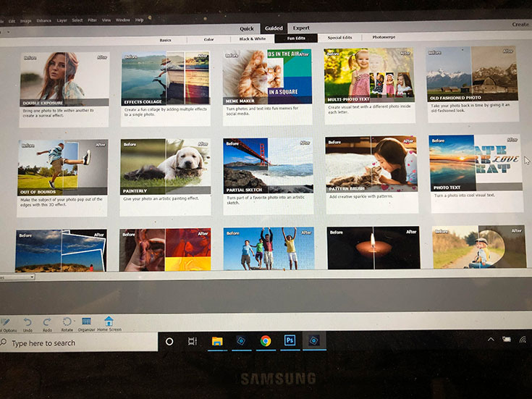Image resolution: width=532 pixels, height=399 pixels.
Task: Click the Rotate icon in bottom toolbar
Action: [67, 324]
